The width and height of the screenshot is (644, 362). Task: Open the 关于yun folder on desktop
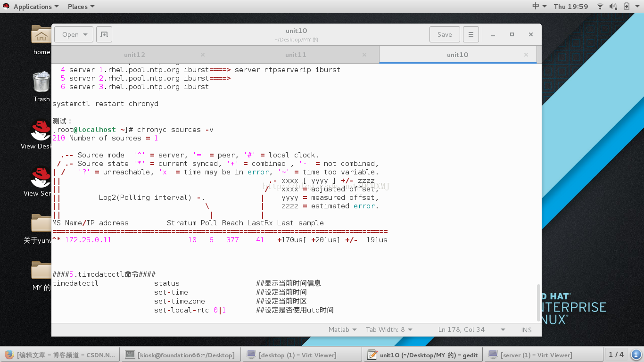[41, 229]
